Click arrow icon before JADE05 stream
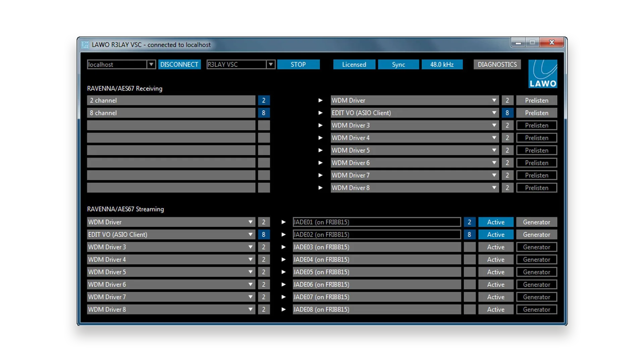 (x=283, y=272)
